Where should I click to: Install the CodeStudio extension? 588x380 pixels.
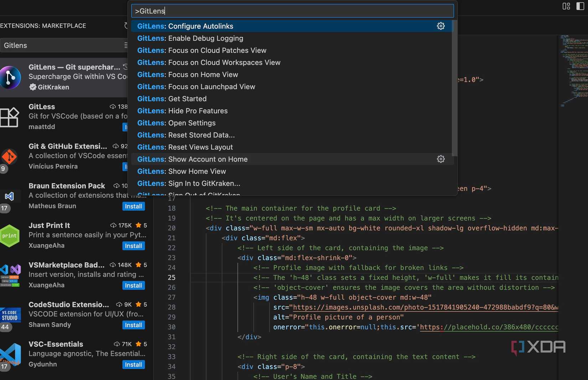coord(133,325)
